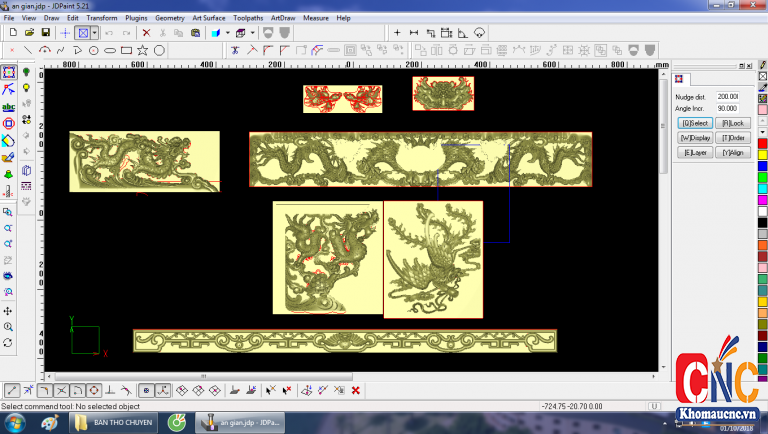Open the blue cube shading dropdown
The height and width of the screenshot is (434, 768).
click(228, 33)
